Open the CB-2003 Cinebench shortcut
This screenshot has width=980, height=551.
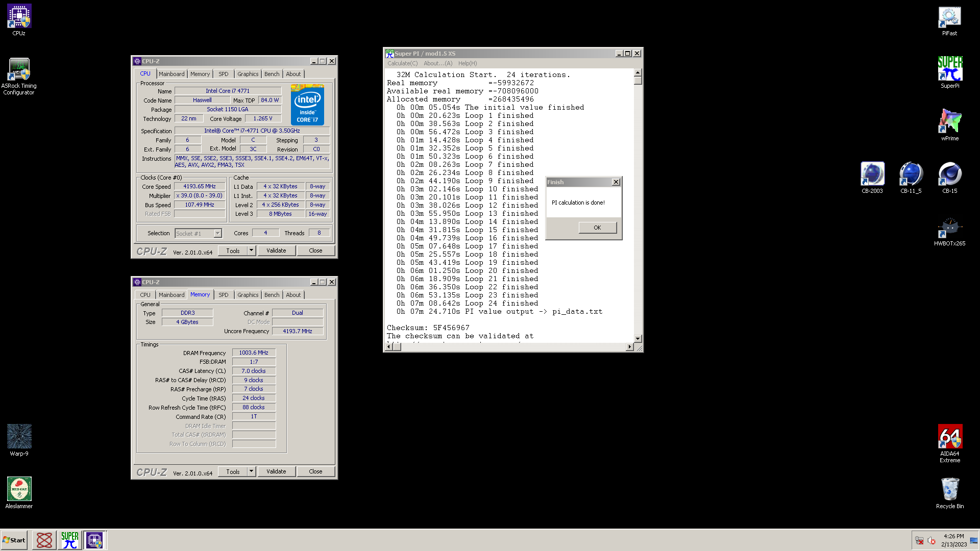point(872,178)
